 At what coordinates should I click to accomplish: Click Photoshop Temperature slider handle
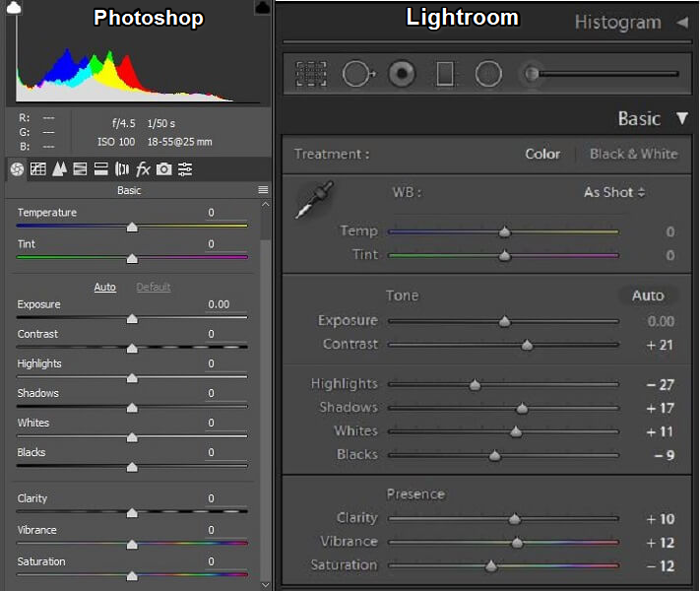pos(132,228)
